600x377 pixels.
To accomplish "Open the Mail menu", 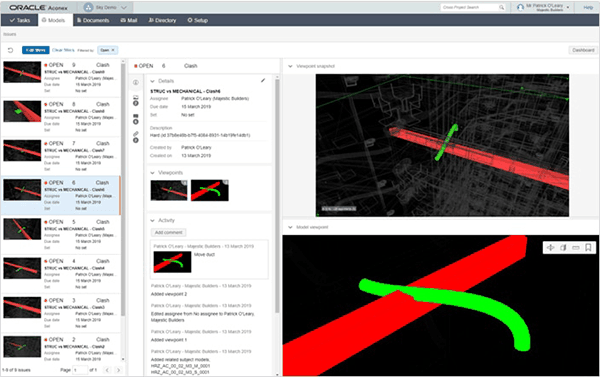I will point(129,20).
